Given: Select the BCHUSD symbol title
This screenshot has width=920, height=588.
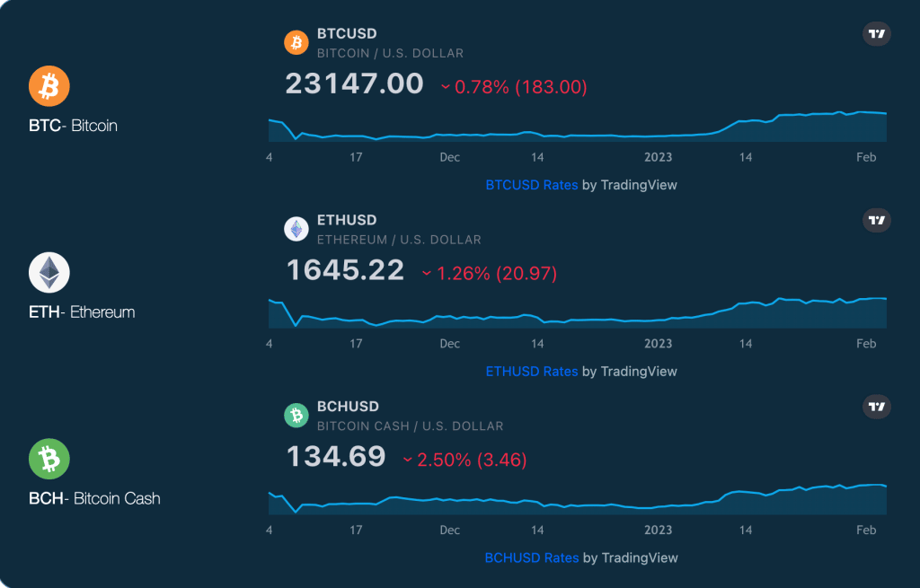Looking at the screenshot, I should tap(348, 407).
